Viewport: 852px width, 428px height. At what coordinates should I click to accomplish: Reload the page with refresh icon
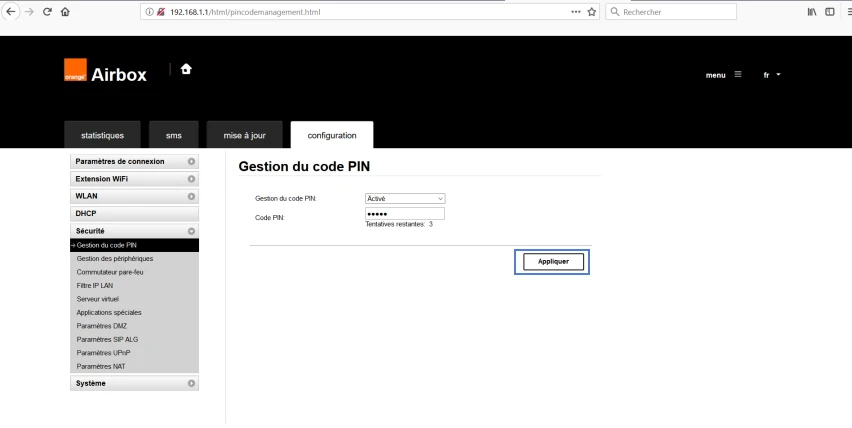(x=47, y=11)
